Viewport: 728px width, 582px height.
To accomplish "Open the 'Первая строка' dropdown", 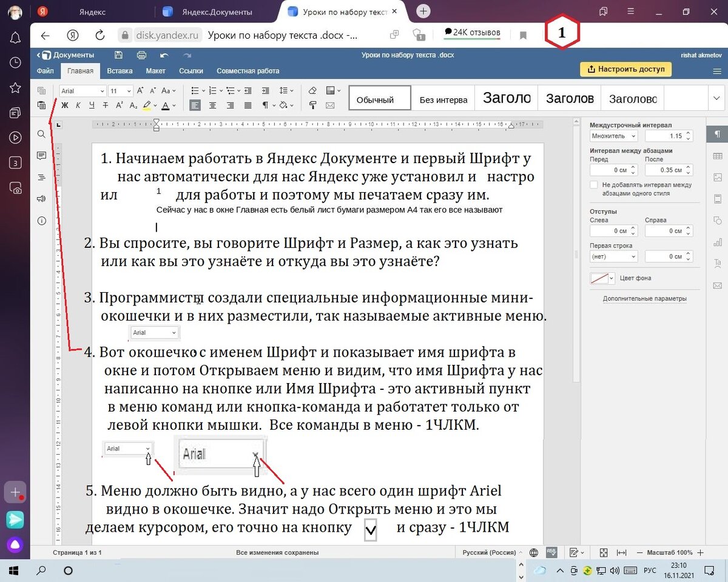I will [613, 256].
